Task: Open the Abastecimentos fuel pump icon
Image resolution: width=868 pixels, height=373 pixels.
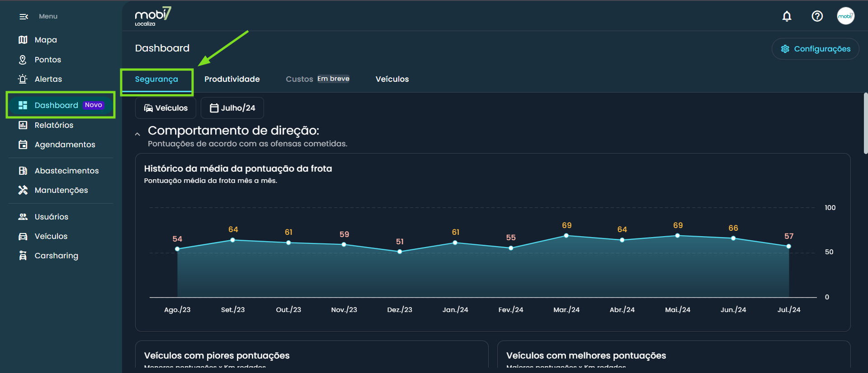Action: (23, 171)
